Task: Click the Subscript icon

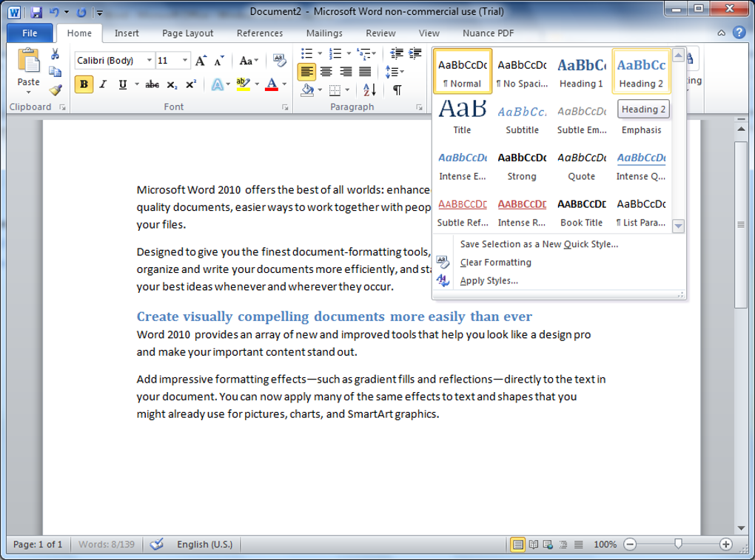Action: (x=172, y=84)
